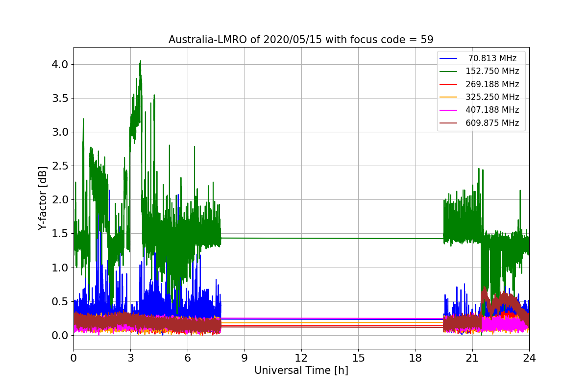Click the 0.5 y-axis tick label
Screen dimensions: 588x392
click(x=61, y=301)
